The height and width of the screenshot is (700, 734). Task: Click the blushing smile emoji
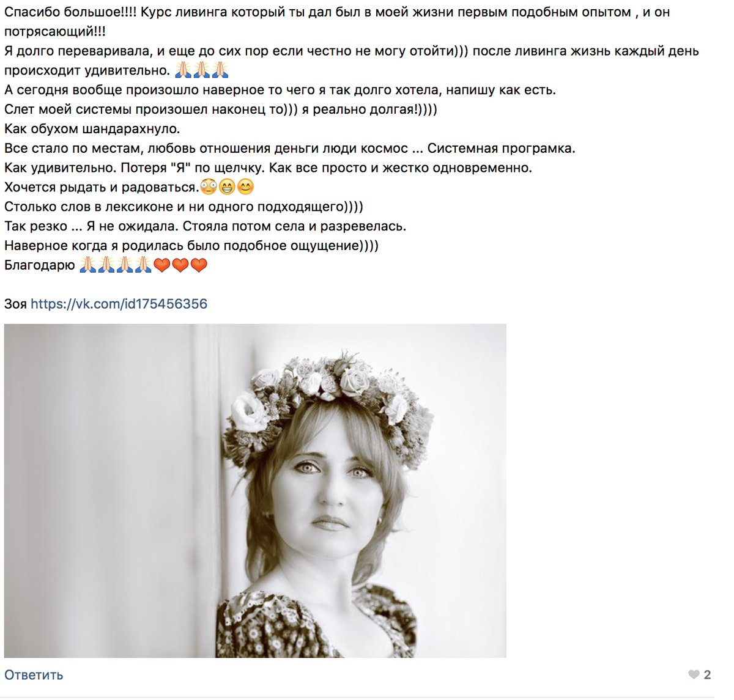pos(245,186)
